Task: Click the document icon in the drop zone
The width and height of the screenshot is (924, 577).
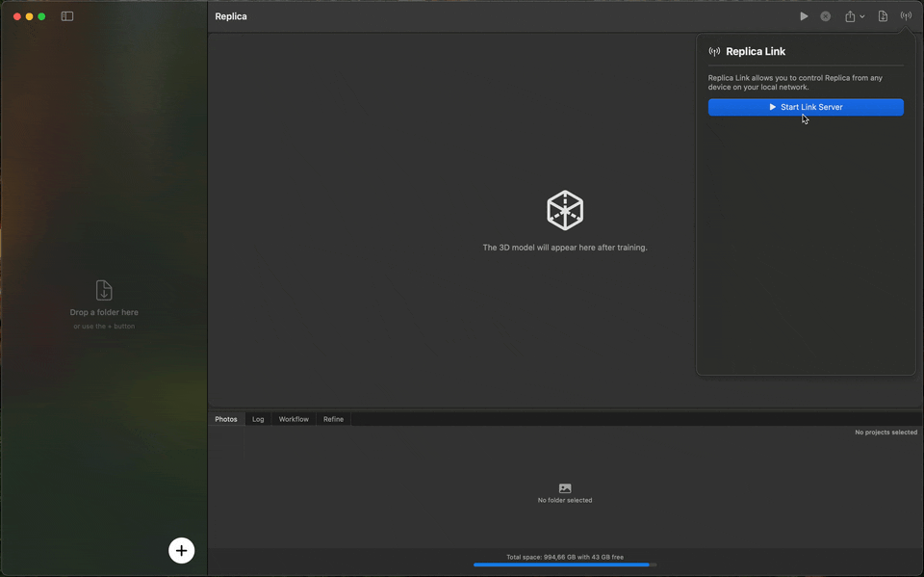Action: click(103, 289)
